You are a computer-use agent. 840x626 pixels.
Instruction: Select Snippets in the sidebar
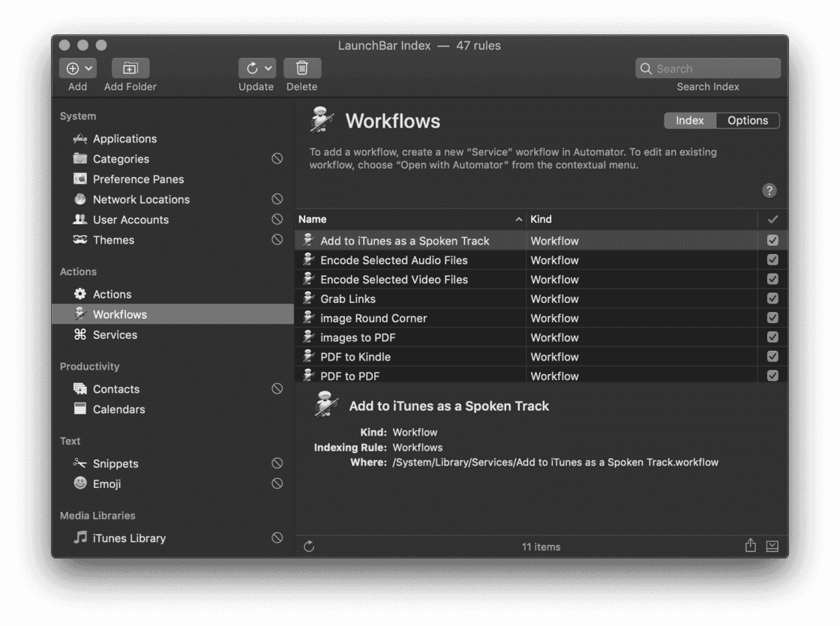172,464
